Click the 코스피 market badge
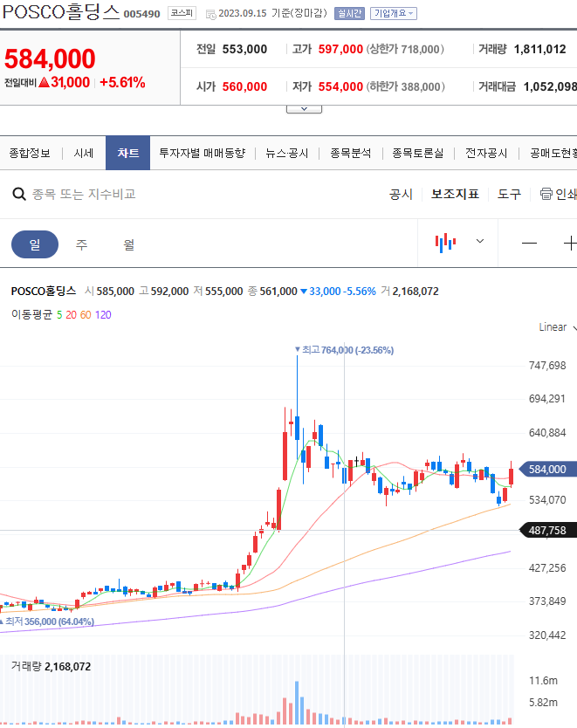This screenshot has height=728, width=577. click(182, 13)
